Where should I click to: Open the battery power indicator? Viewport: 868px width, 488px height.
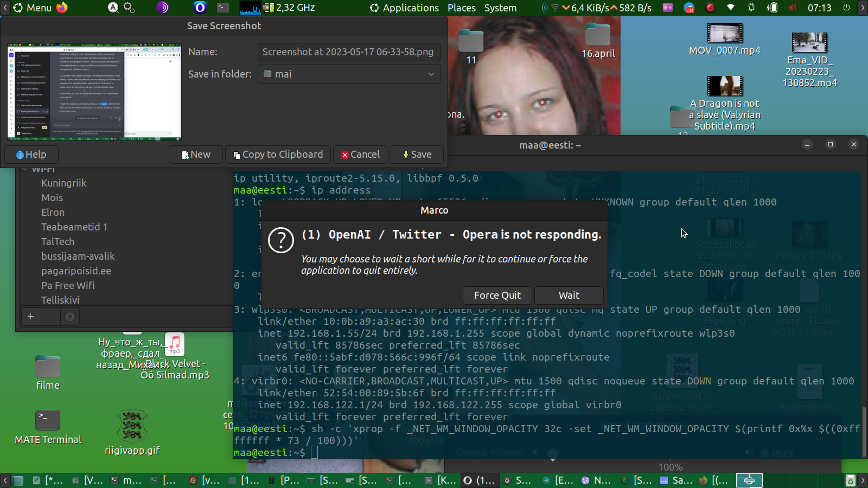(x=772, y=8)
